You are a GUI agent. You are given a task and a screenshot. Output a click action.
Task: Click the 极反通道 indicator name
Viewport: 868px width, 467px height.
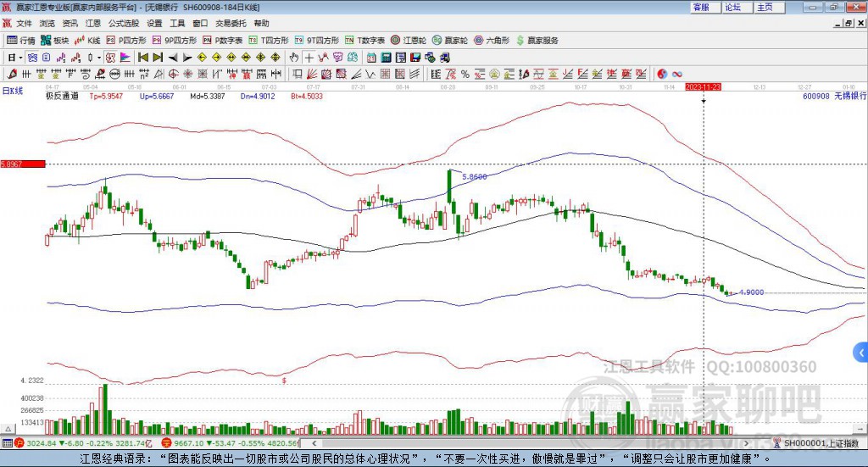click(x=62, y=97)
